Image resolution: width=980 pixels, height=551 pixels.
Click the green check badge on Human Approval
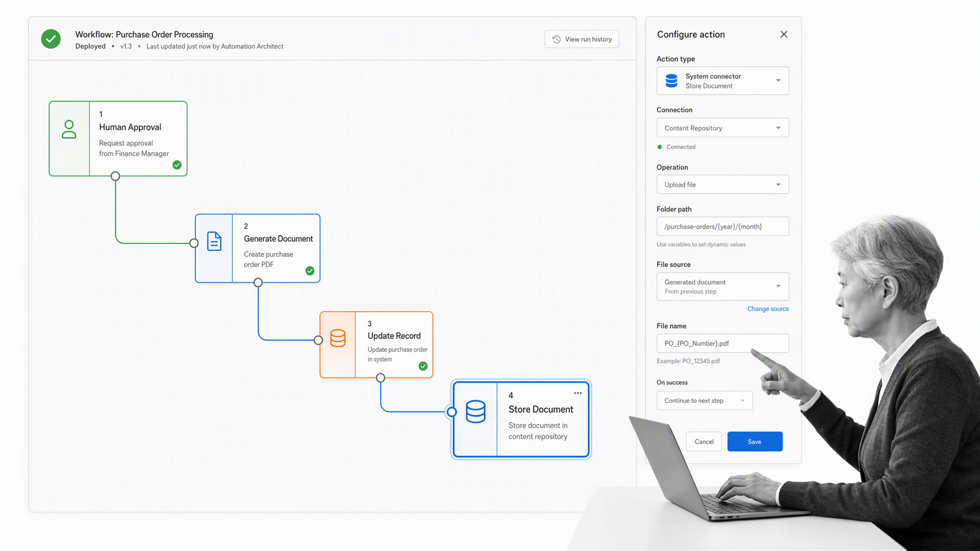[x=177, y=165]
